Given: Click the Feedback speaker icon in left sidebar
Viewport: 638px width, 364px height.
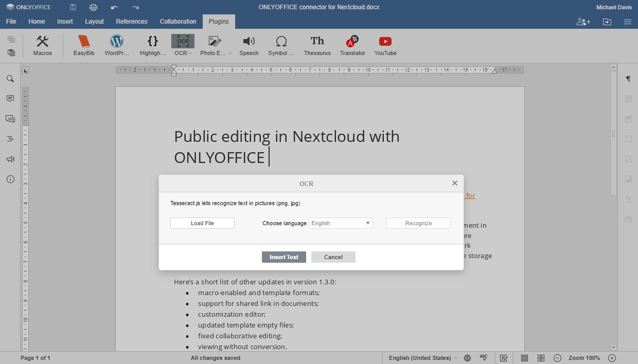Looking at the screenshot, I should (10, 159).
